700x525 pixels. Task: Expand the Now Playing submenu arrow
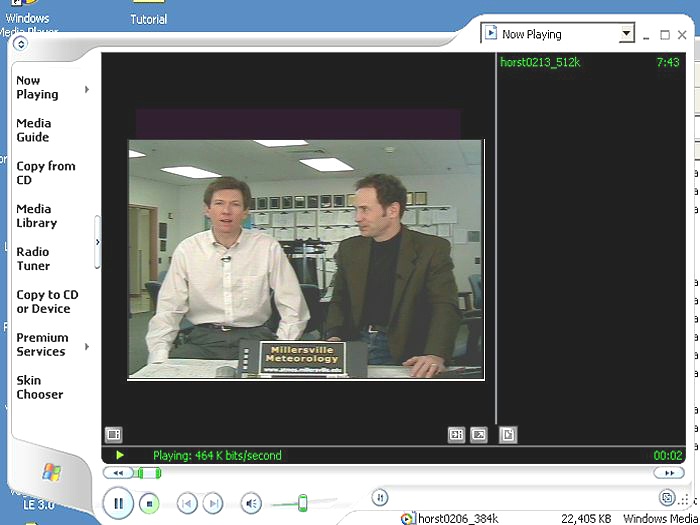pos(87,89)
